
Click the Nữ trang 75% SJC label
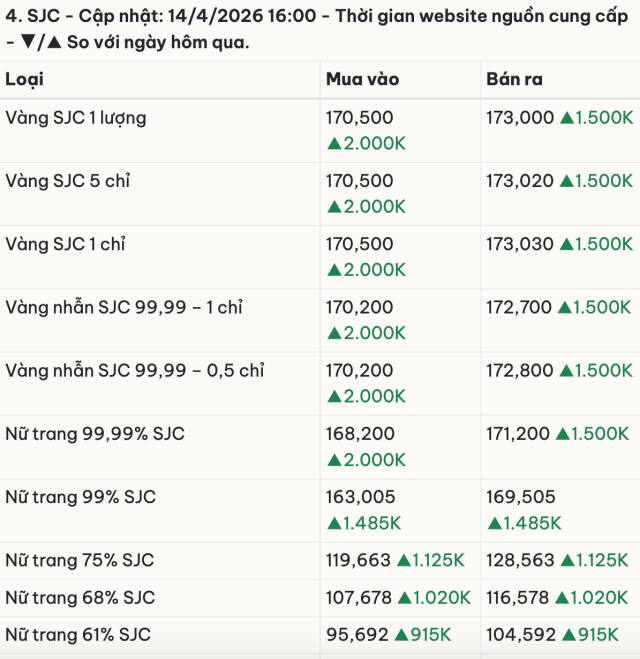click(x=80, y=561)
